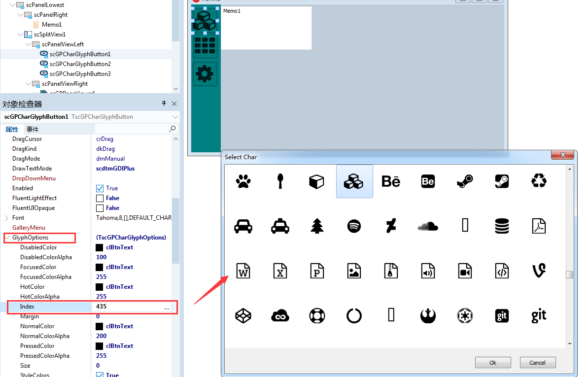Select scGPCharGlyphButton3 in the tree
Screen dimensions: 588x377
pos(80,74)
